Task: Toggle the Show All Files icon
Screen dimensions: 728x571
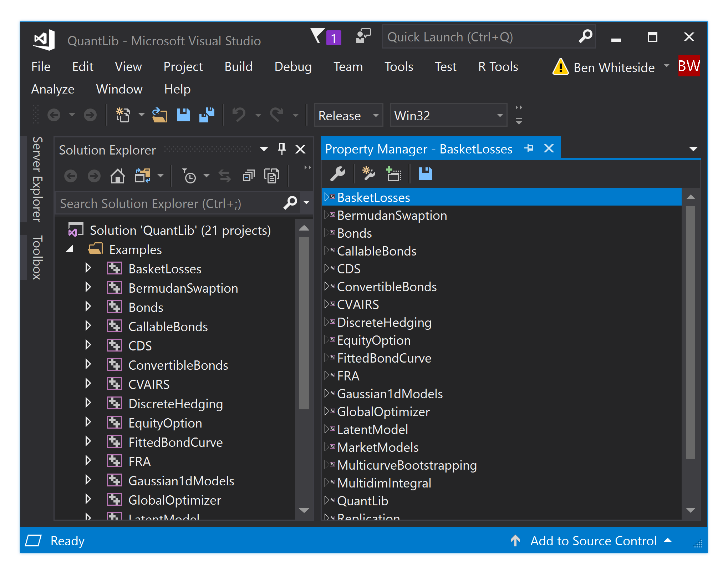Action: [272, 176]
